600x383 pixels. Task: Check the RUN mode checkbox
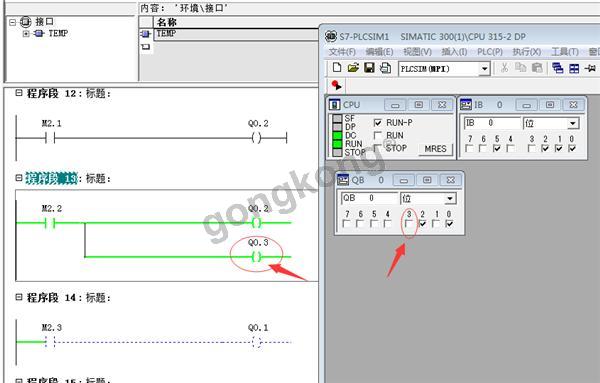[x=377, y=135]
